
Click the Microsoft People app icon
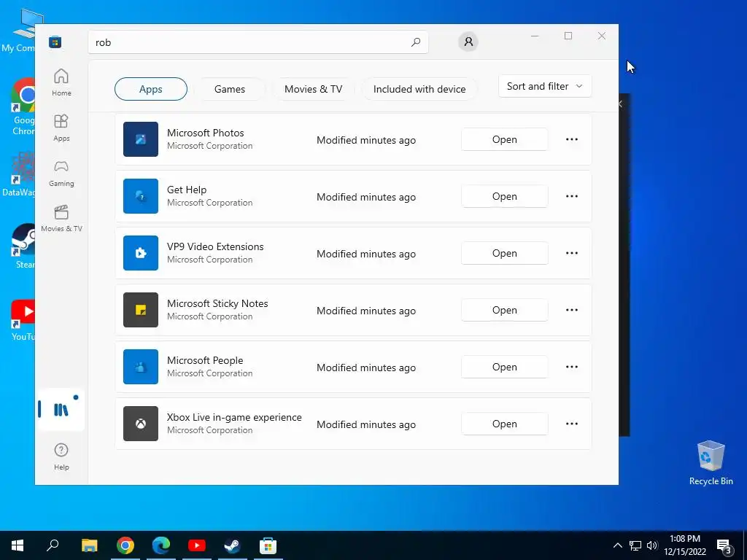(141, 367)
